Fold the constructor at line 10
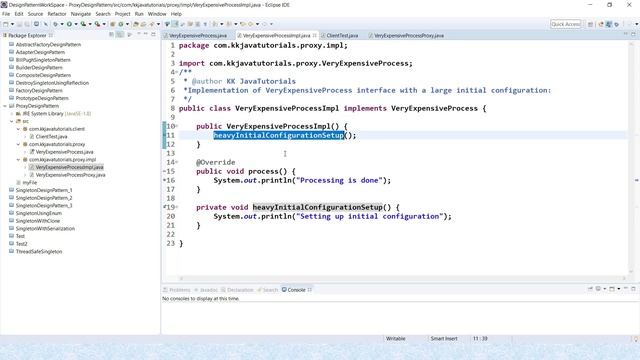This screenshot has width=640, height=360. click(x=177, y=126)
